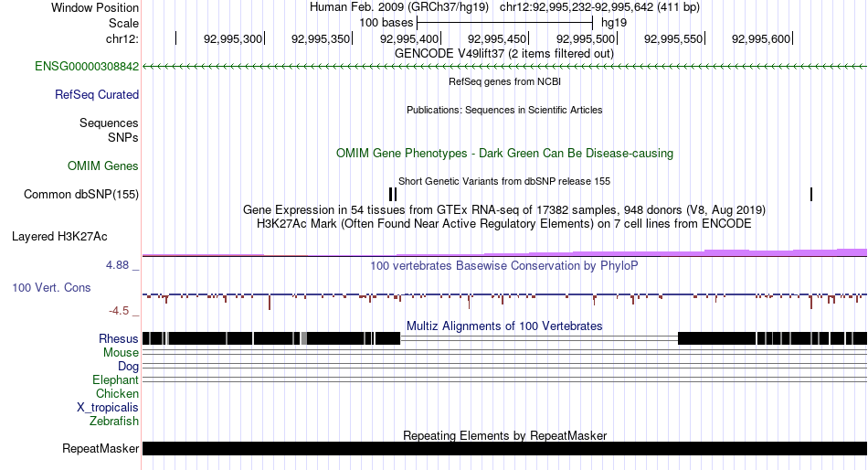868x470 pixels.
Task: Click the H3K27Ac Mark ENCODE title
Action: [504, 224]
